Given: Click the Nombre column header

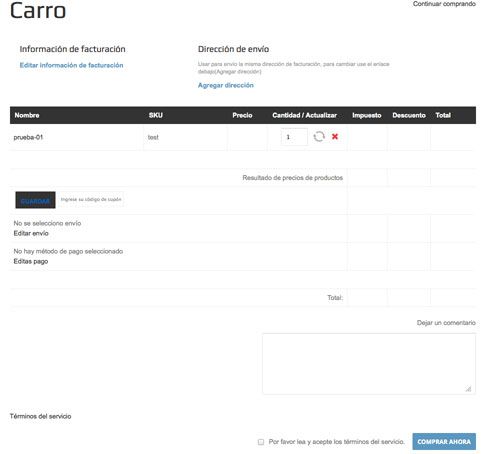Looking at the screenshot, I should coord(27,115).
